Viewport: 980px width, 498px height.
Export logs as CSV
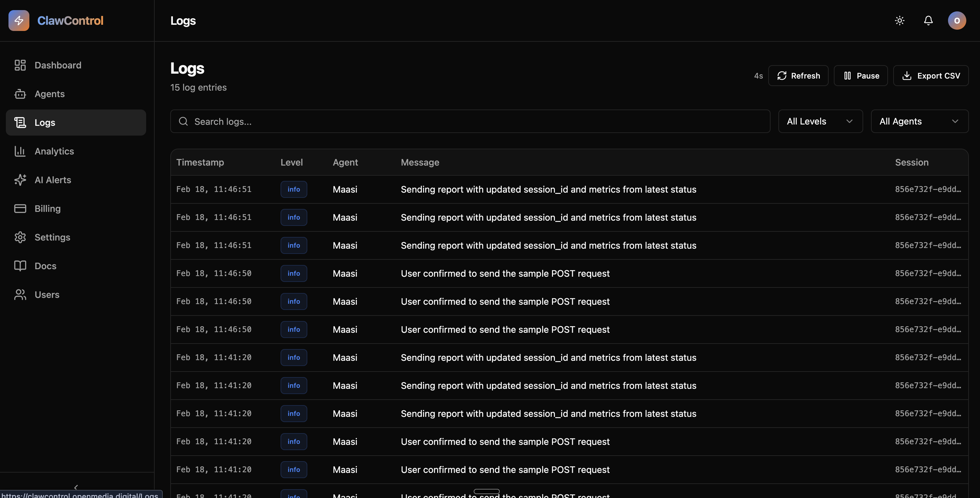coord(931,75)
